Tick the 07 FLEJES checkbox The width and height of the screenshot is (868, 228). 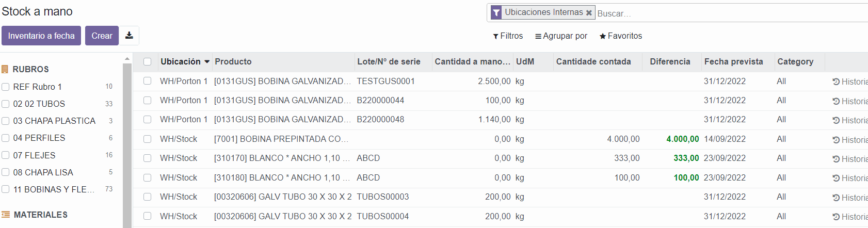6,155
